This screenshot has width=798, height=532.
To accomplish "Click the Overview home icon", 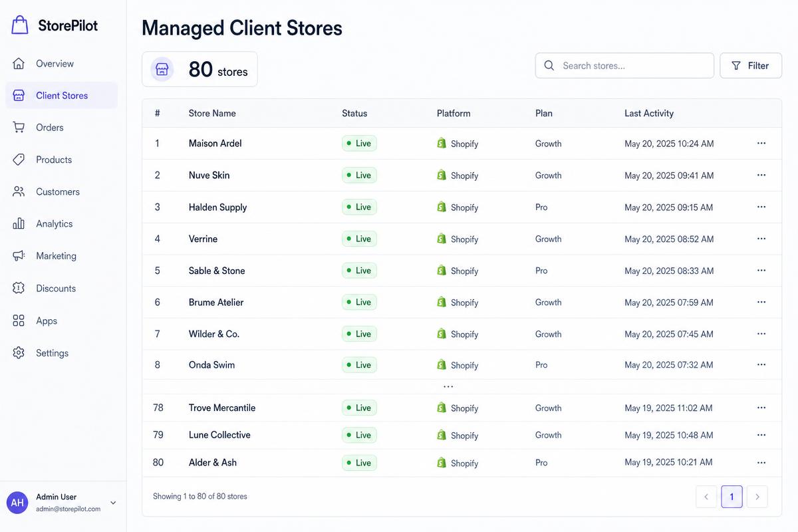I will coord(19,64).
